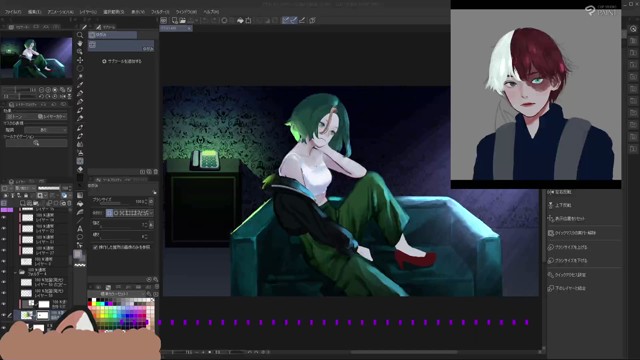Click the layer opacity slider bar
Viewport: 640px width, 360px height.
pos(49,188)
